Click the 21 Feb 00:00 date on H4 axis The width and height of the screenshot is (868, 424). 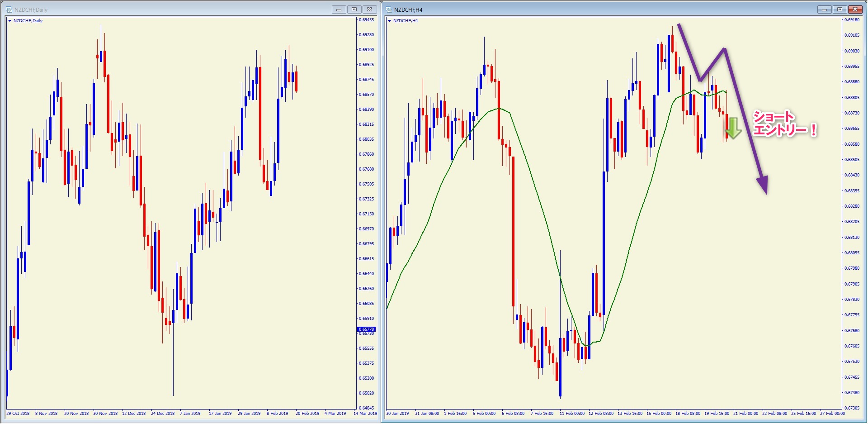(745, 414)
